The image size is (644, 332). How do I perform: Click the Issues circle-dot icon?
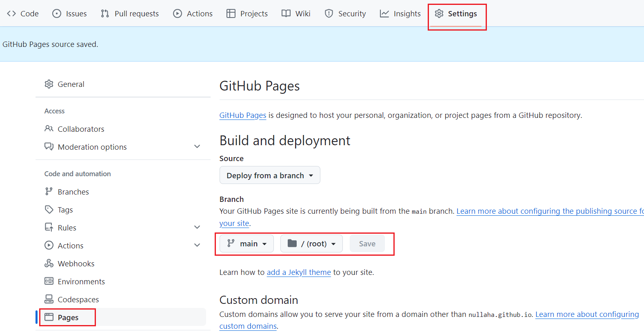point(57,13)
